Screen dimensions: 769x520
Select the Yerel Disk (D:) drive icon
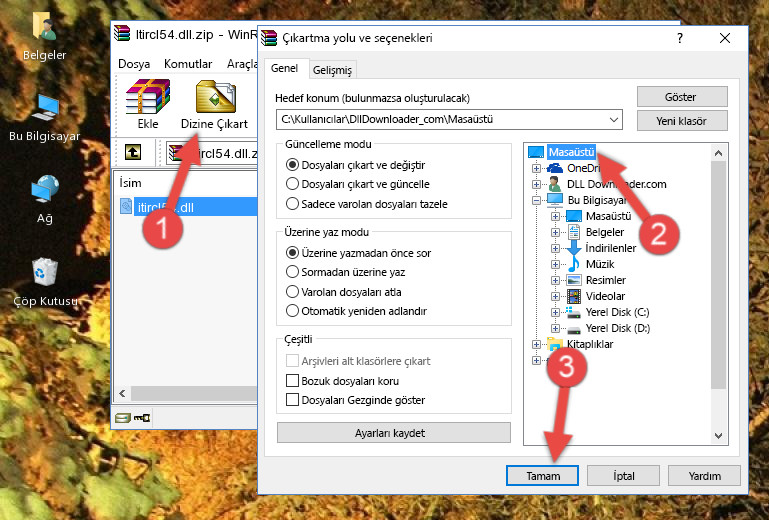pos(573,329)
